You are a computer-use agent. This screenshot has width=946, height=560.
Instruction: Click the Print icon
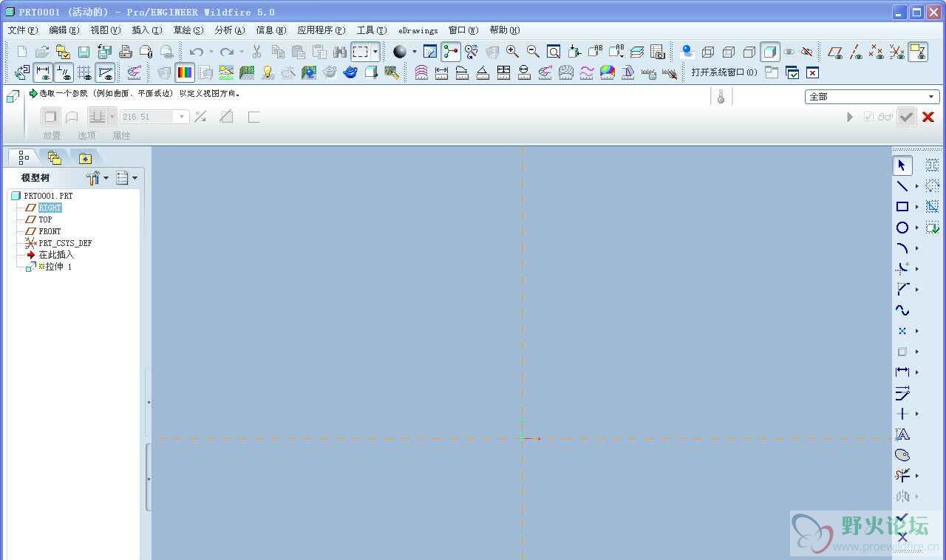(125, 52)
